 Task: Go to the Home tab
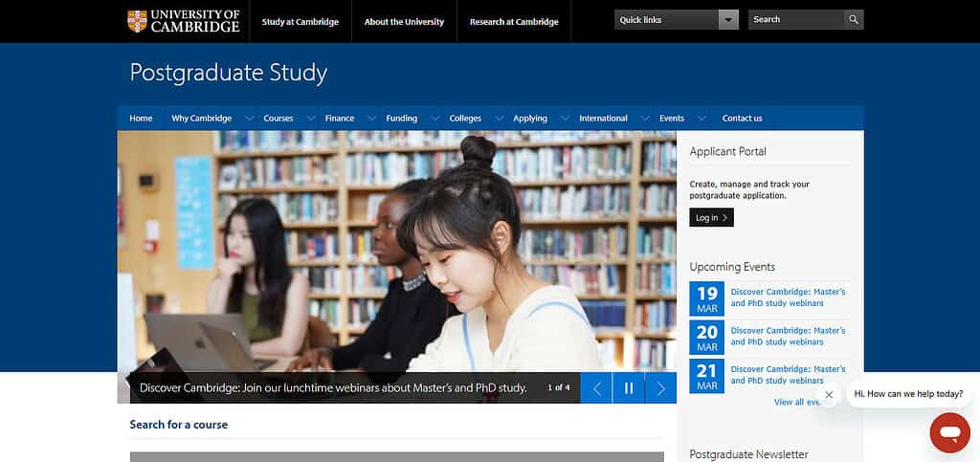141,118
